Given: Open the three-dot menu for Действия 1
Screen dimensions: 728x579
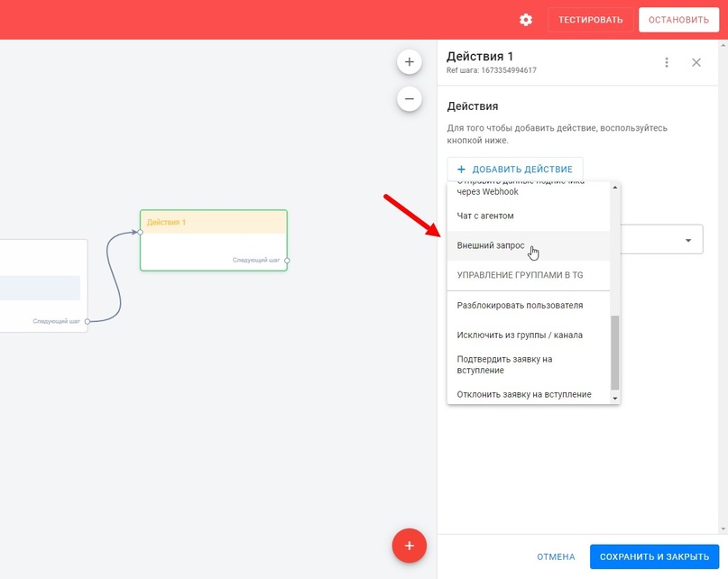Looking at the screenshot, I should (x=667, y=62).
